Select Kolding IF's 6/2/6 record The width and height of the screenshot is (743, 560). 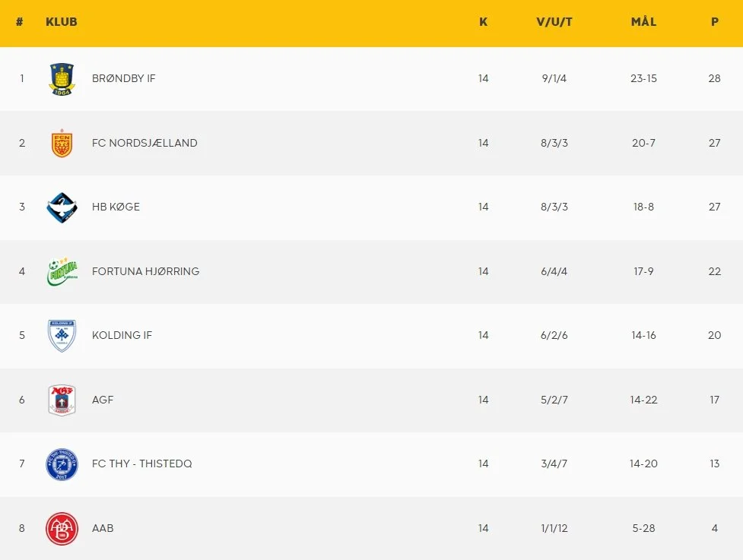(x=554, y=335)
